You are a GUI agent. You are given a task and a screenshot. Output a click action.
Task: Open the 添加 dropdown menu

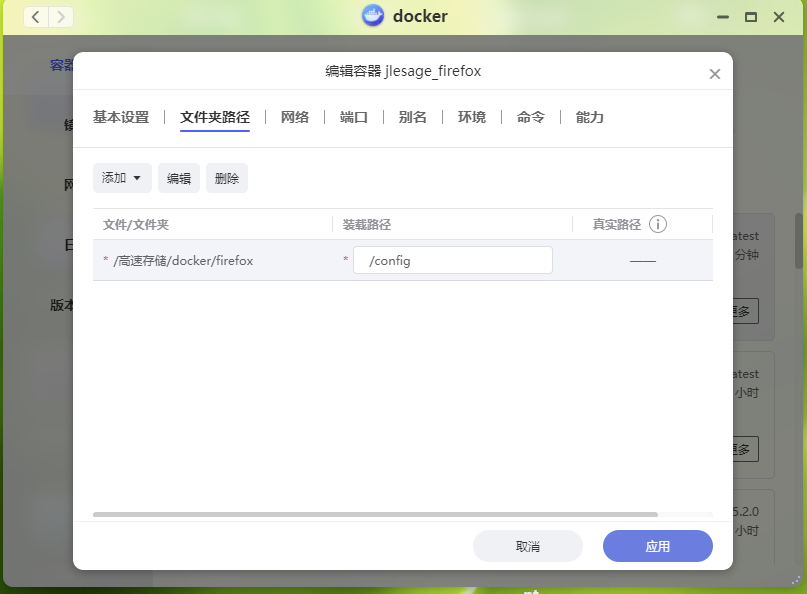click(x=122, y=178)
